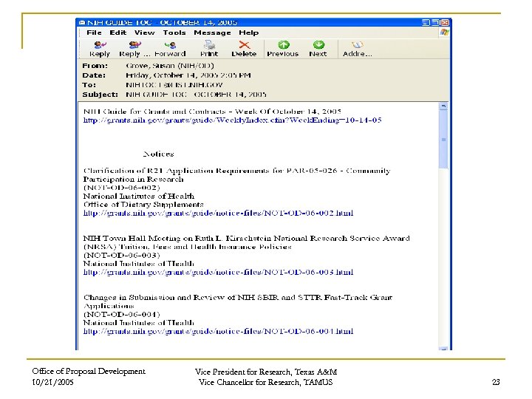
Task: Click Participation in Research text line
Action: (133, 179)
